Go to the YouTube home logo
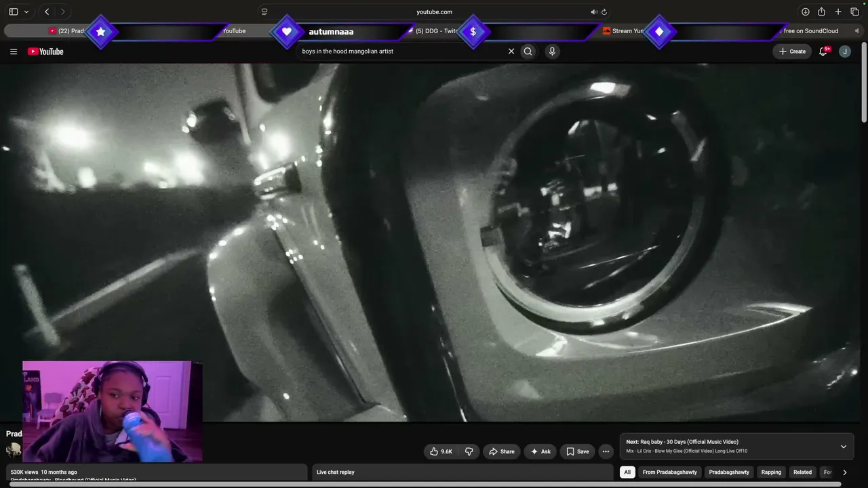The height and width of the screenshot is (488, 868). (x=45, y=52)
